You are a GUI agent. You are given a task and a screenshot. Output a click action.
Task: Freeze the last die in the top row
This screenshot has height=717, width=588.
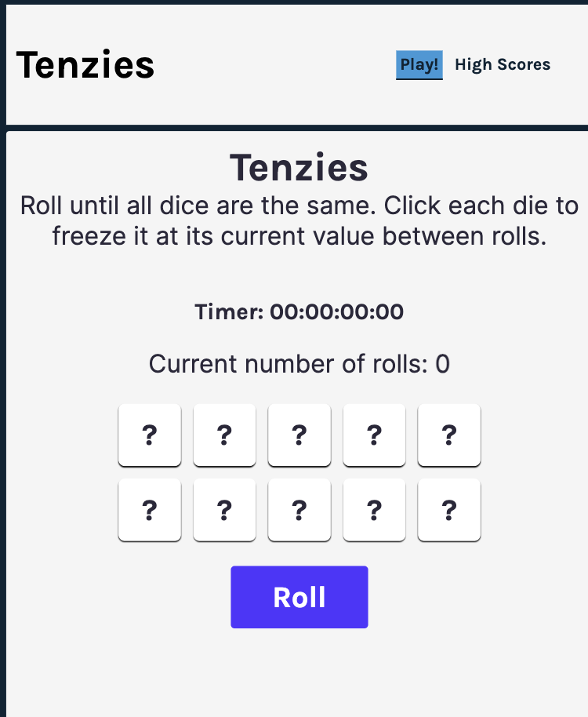[449, 435]
